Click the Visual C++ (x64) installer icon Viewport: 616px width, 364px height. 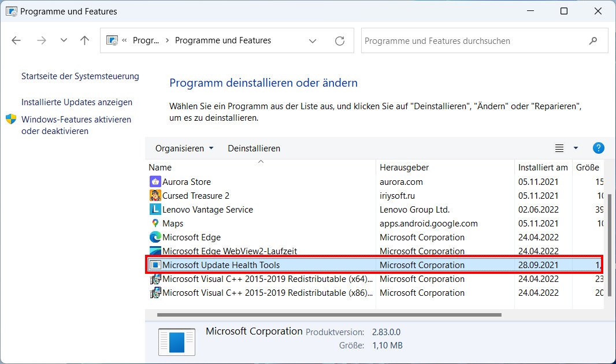click(x=155, y=279)
